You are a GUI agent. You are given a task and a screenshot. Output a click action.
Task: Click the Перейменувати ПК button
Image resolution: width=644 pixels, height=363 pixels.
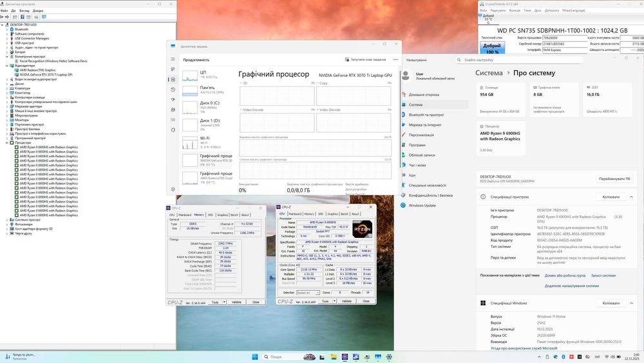(x=614, y=179)
